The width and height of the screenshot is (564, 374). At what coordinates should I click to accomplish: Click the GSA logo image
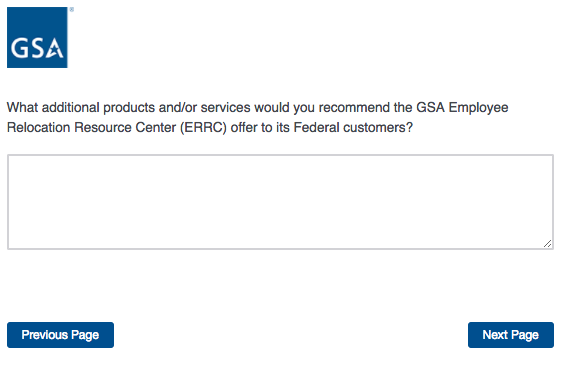pos(37,37)
